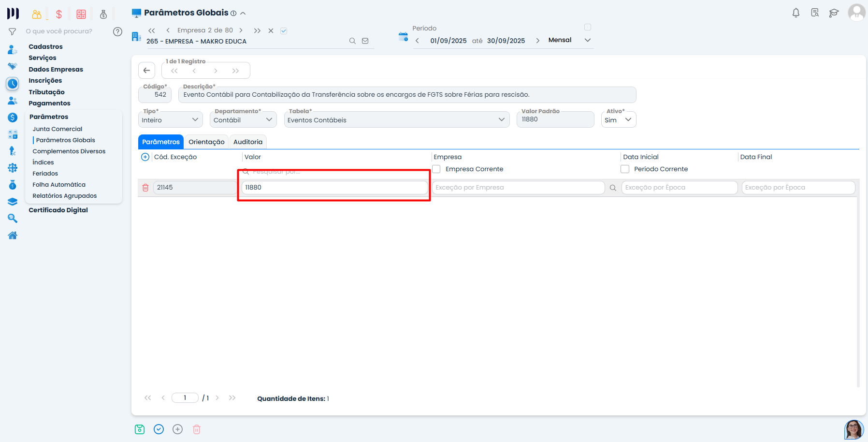Click the plus icon to add an exception

pyautogui.click(x=145, y=157)
